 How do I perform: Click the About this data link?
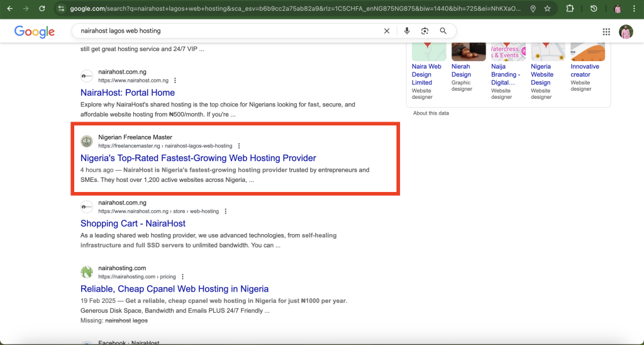click(x=431, y=113)
